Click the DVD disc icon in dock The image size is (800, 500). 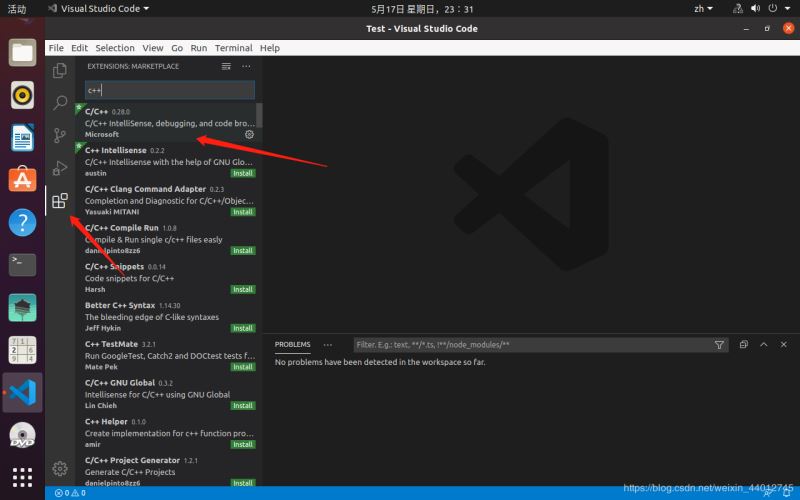(x=22, y=435)
